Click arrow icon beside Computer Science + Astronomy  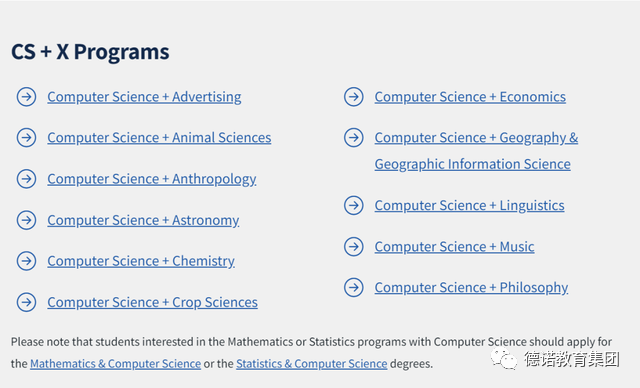(x=27, y=220)
